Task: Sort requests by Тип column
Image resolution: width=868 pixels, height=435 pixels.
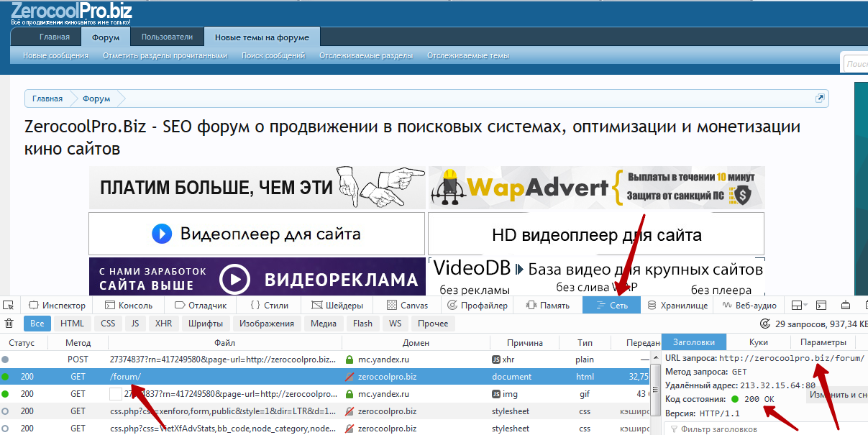Action: pos(585,343)
